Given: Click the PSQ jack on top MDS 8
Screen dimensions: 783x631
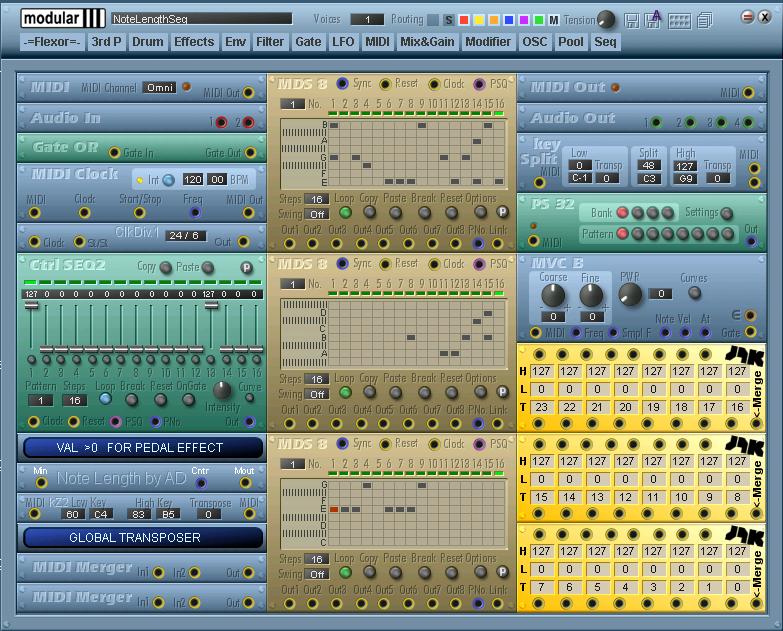Looking at the screenshot, I should (479, 84).
